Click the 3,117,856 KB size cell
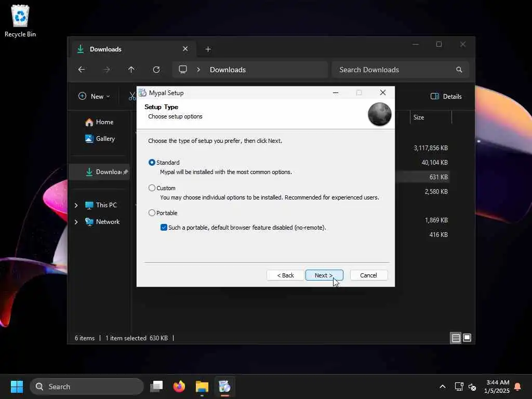The height and width of the screenshot is (399, 532). coord(431,148)
